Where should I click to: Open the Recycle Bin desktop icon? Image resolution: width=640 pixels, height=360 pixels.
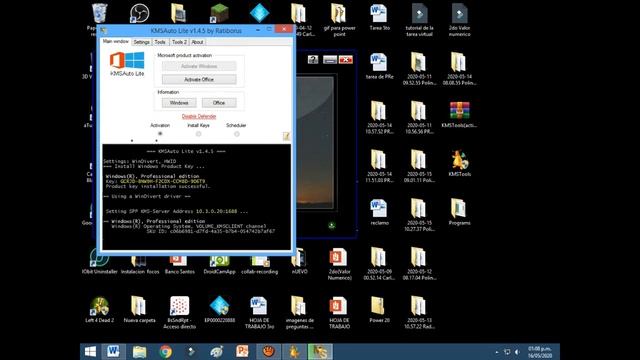(99, 13)
